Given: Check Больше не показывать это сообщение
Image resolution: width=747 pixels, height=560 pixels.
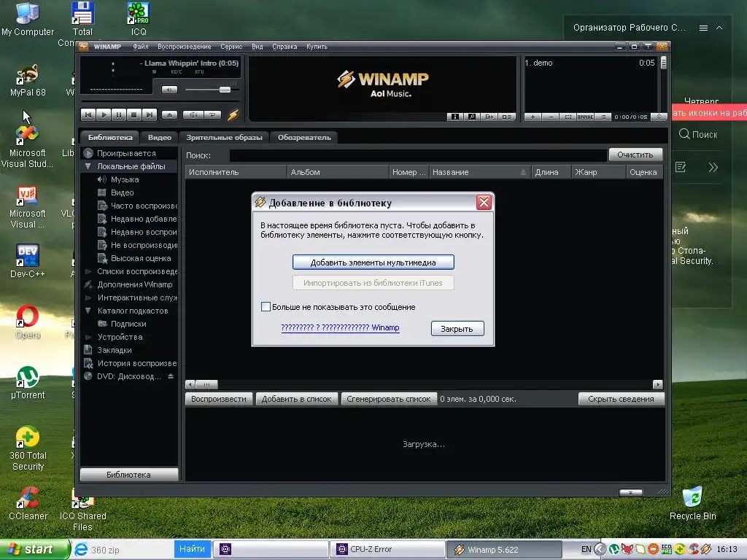Looking at the screenshot, I should point(266,307).
